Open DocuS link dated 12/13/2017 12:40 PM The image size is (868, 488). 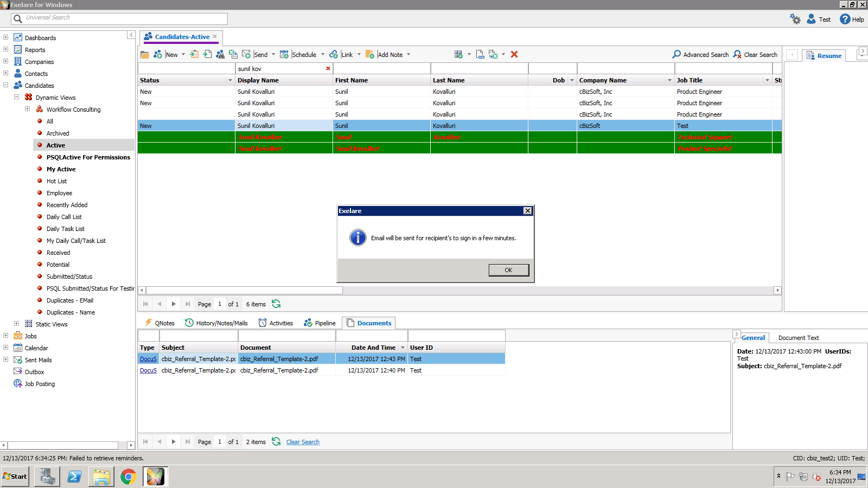(148, 370)
